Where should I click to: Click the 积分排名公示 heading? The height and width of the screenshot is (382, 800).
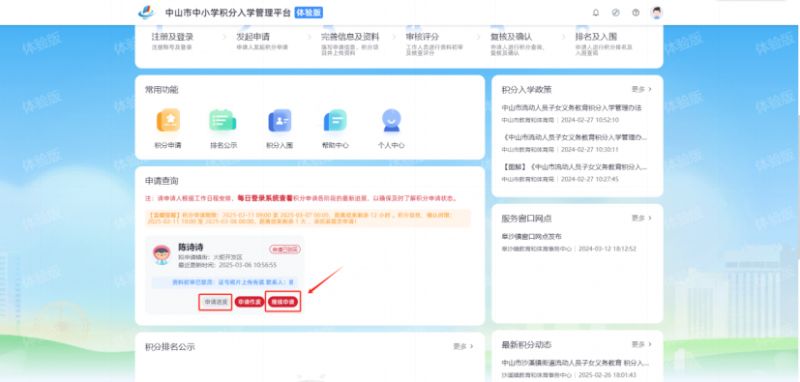pos(170,347)
